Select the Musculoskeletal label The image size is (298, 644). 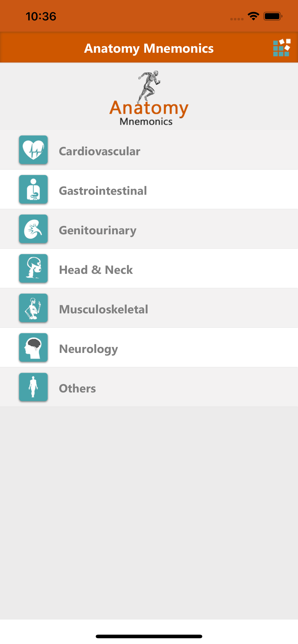[103, 309]
